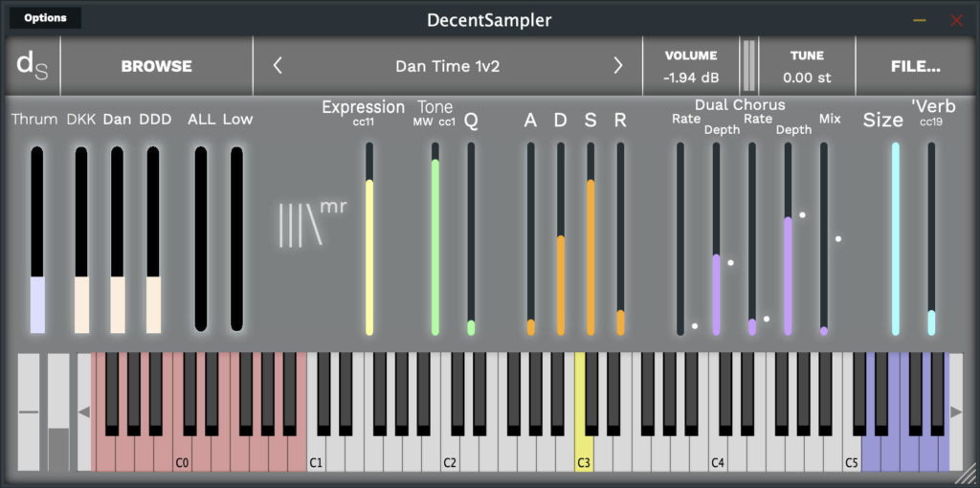Adjust the 'Verb cc19 slider

pyautogui.click(x=931, y=238)
